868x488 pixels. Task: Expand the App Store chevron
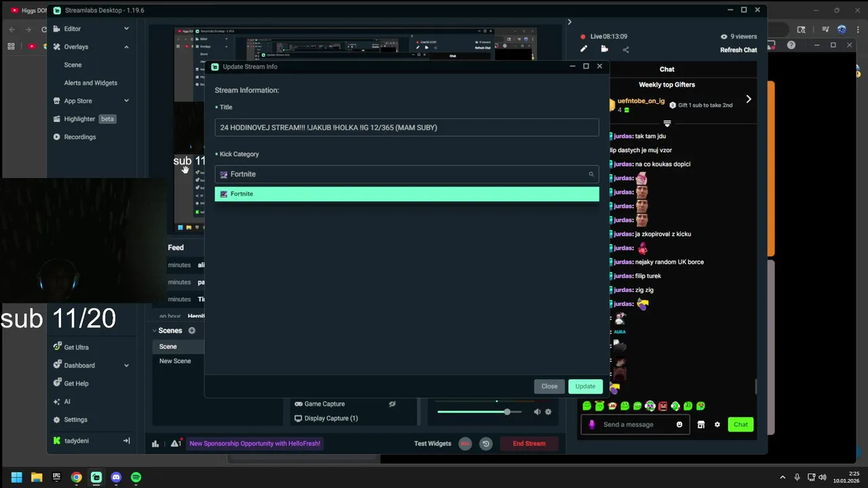pos(126,101)
